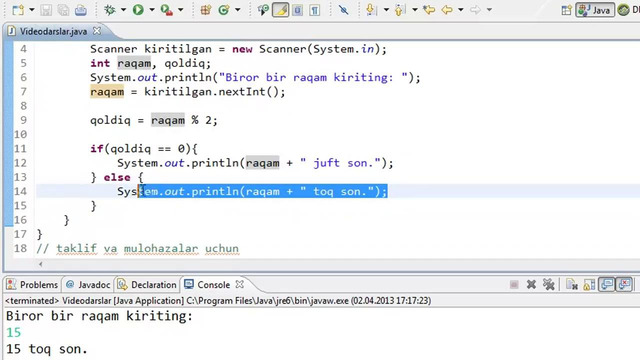Toggle Show Whitespace Characters pilcrow button
640x360 pixels.
(315, 10)
